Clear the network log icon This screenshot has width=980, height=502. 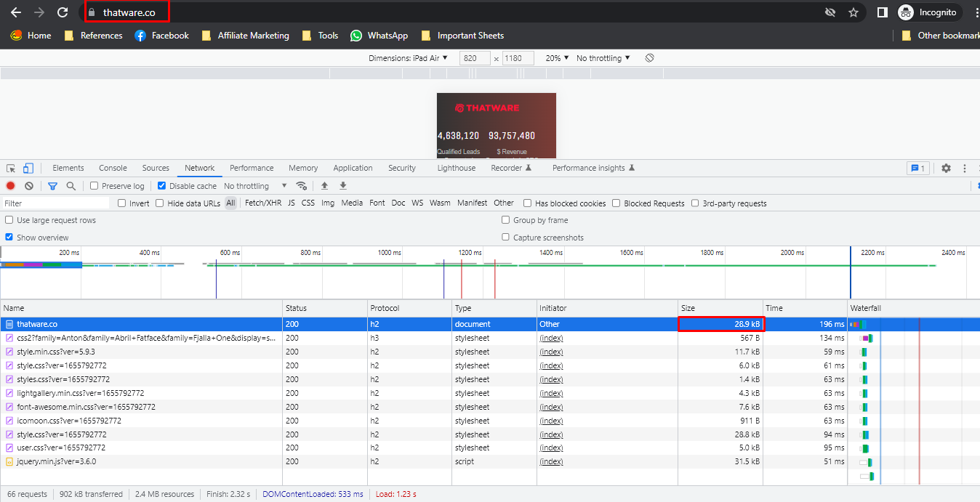pos(29,186)
